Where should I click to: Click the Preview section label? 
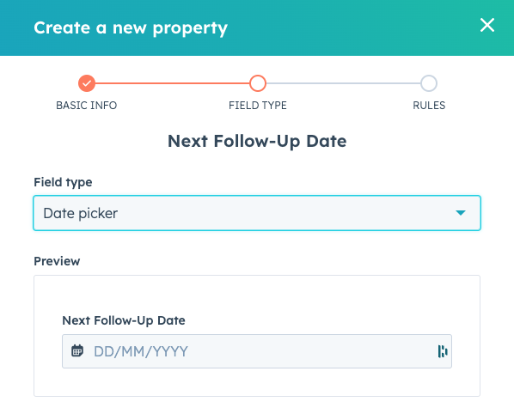coord(57,261)
